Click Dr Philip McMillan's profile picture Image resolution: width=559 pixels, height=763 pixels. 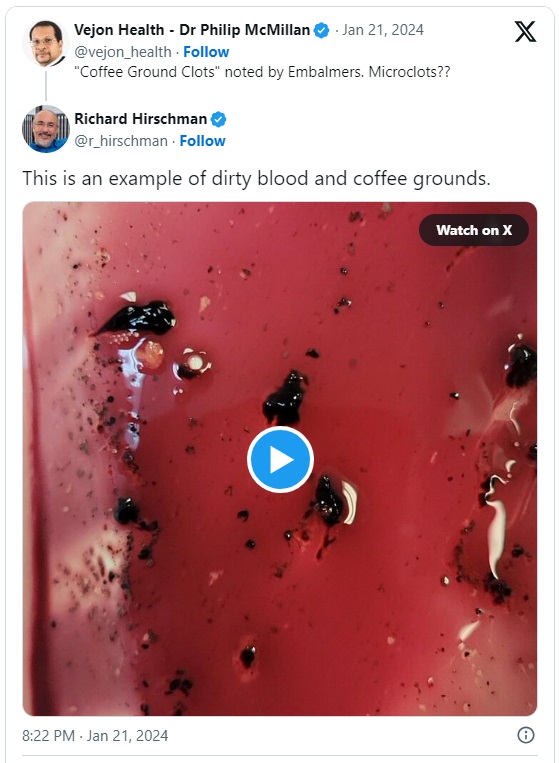click(46, 43)
